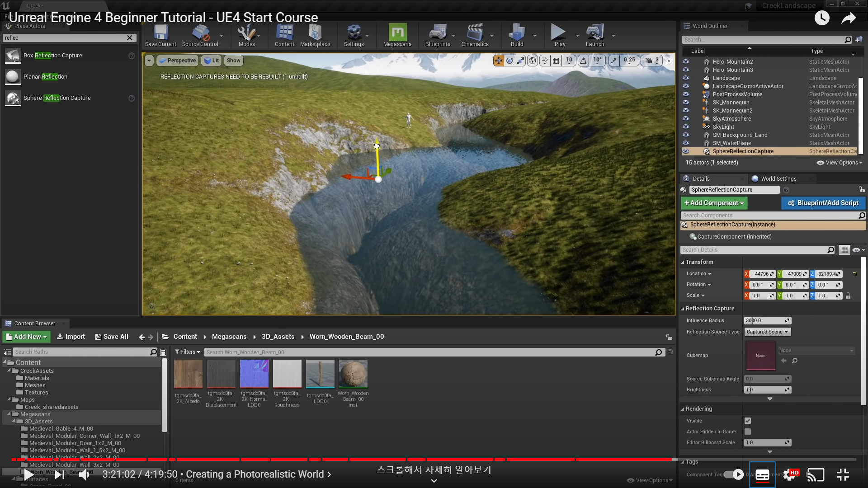Open the Cinematics toolbar button
Screen dimensions: 868x488
point(474,35)
